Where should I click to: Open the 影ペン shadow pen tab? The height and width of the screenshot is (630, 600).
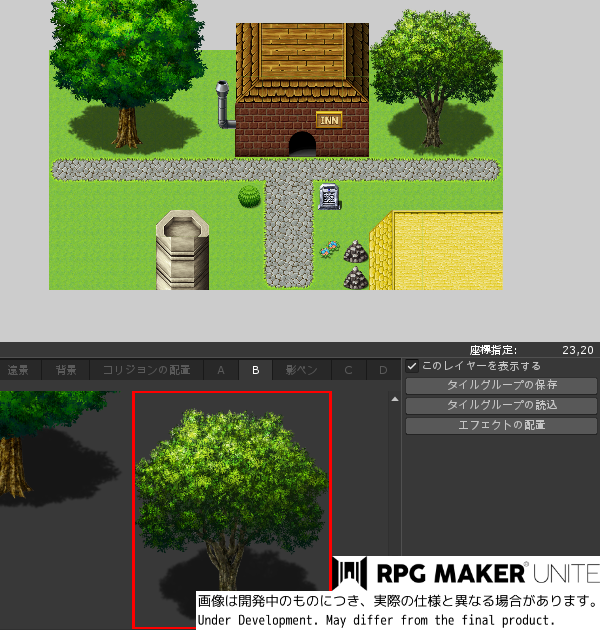(302, 370)
